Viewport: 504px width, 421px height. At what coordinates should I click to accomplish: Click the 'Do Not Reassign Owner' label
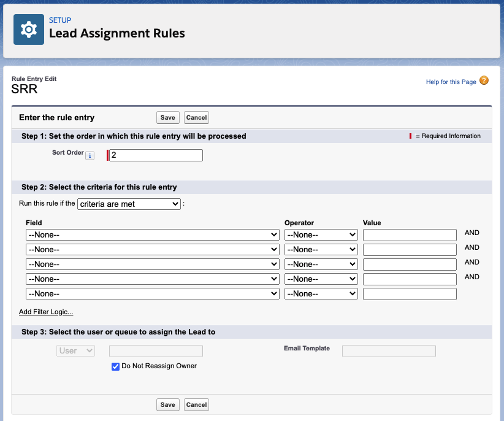[159, 366]
